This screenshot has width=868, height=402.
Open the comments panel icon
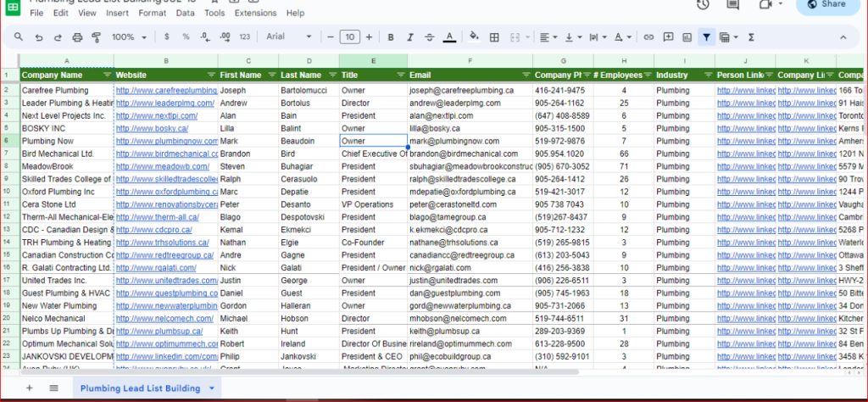click(733, 4)
